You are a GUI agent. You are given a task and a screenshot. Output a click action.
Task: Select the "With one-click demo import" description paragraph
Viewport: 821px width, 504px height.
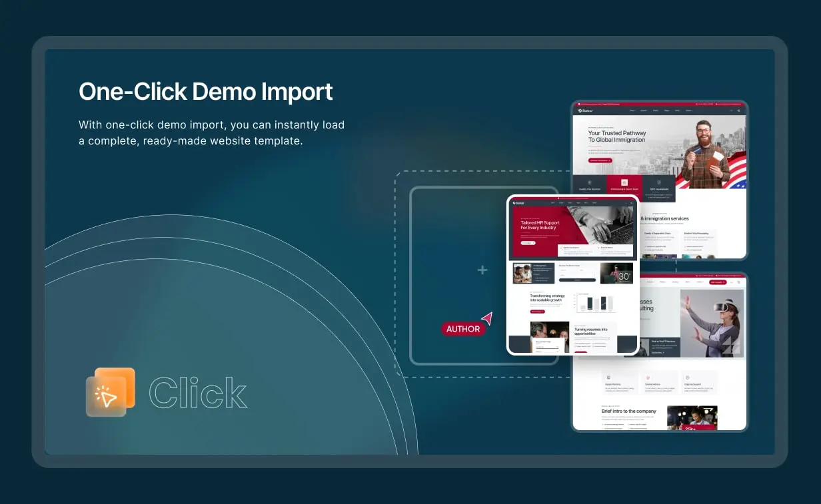[x=212, y=132]
